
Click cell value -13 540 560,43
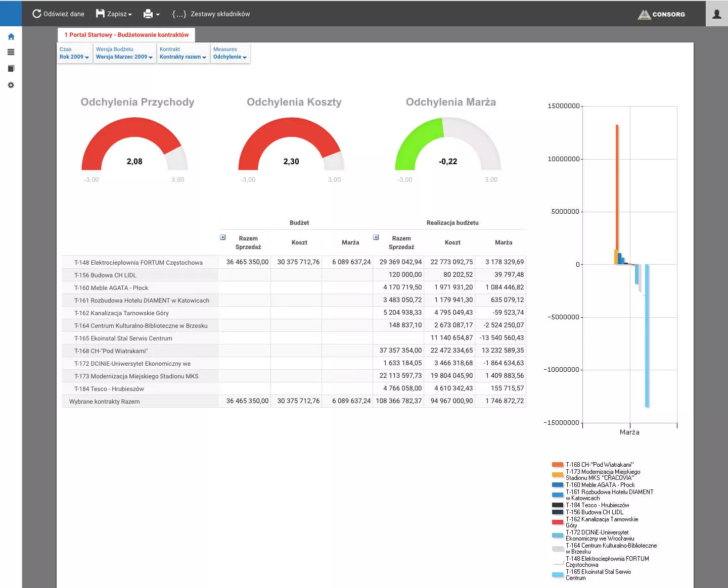pyautogui.click(x=502, y=337)
